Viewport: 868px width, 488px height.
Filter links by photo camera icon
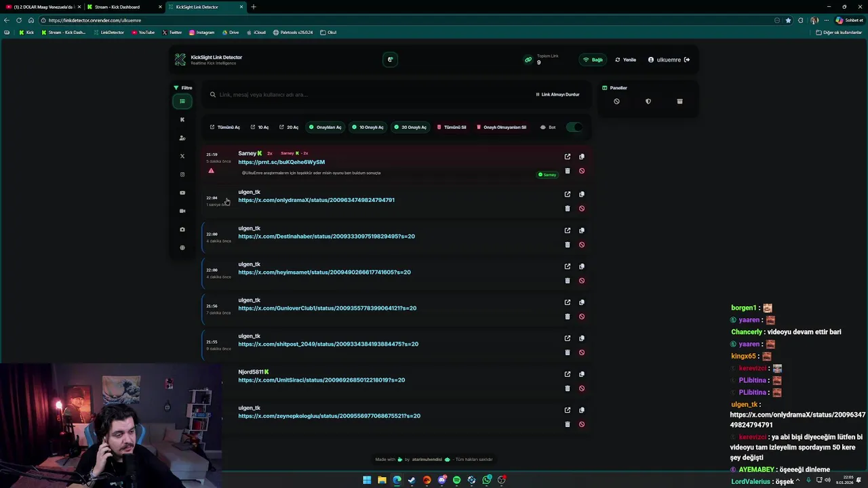pyautogui.click(x=182, y=229)
